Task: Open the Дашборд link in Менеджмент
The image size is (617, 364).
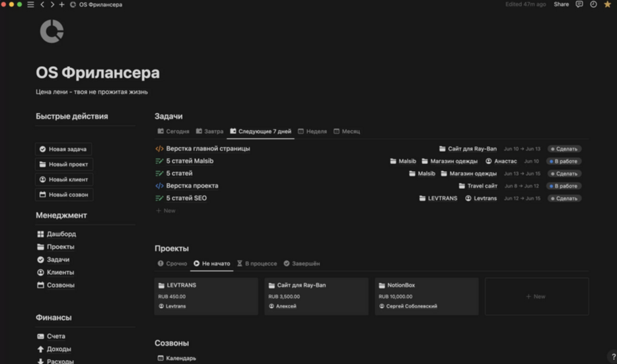Action: pyautogui.click(x=61, y=234)
